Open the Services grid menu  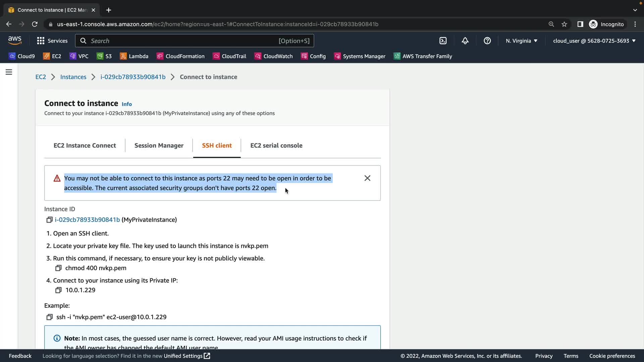[x=52, y=41]
